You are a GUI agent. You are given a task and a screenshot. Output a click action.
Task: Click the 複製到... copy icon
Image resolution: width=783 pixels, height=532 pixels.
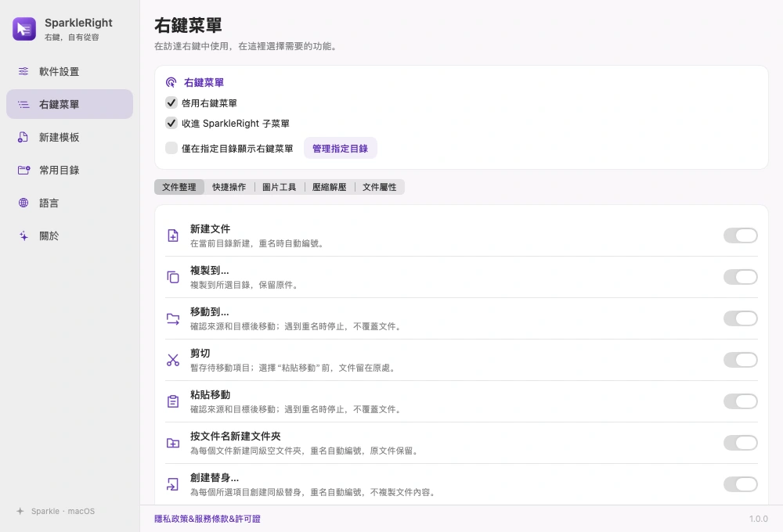click(173, 277)
